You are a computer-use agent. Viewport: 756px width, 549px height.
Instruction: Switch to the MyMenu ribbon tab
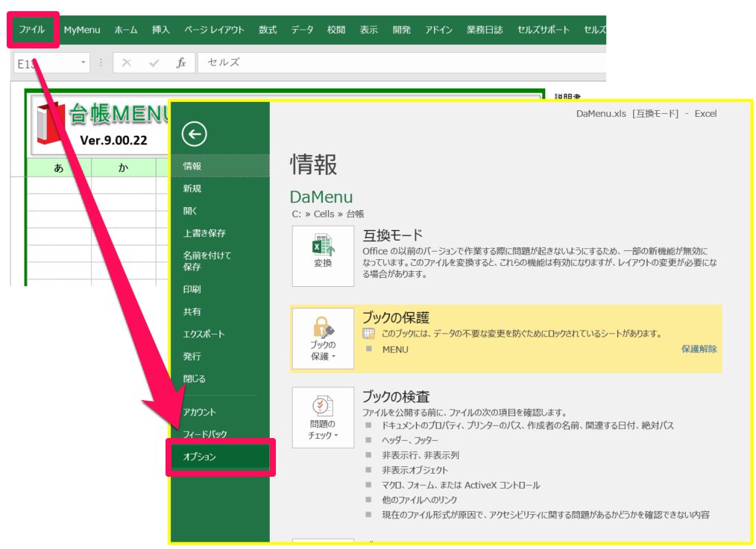point(82,30)
